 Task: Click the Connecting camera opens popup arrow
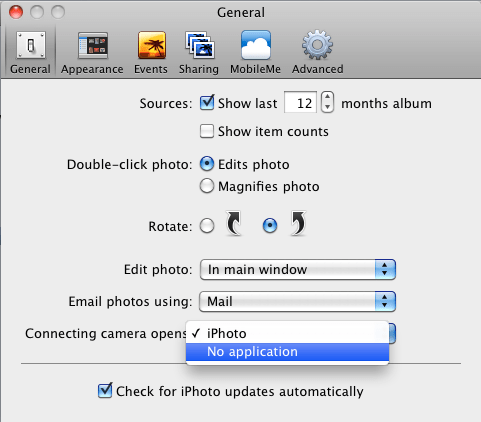pos(392,333)
